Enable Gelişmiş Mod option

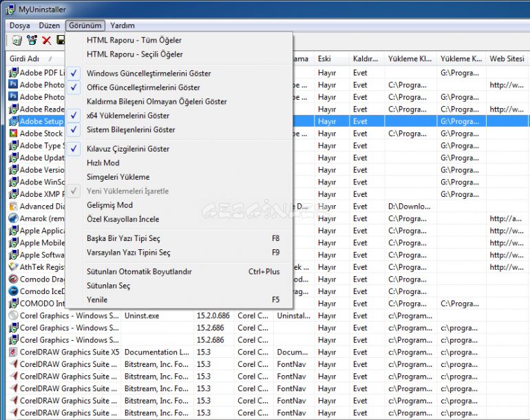[x=179, y=205]
